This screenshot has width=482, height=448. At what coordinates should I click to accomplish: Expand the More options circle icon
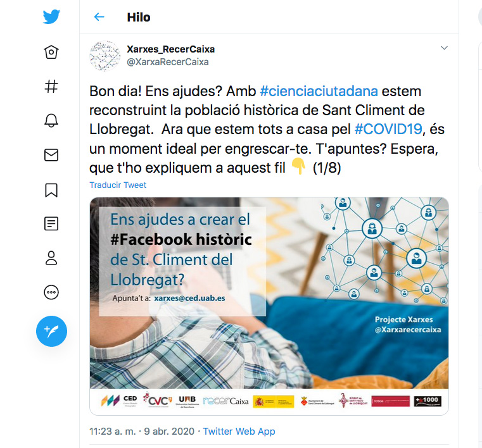51,292
